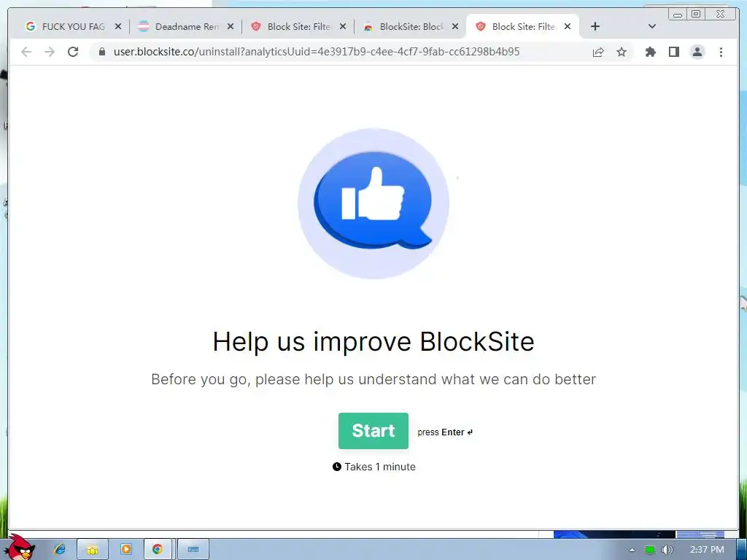Viewport: 747px width, 560px height.
Task: Click the browser forward arrow
Action: [50, 52]
